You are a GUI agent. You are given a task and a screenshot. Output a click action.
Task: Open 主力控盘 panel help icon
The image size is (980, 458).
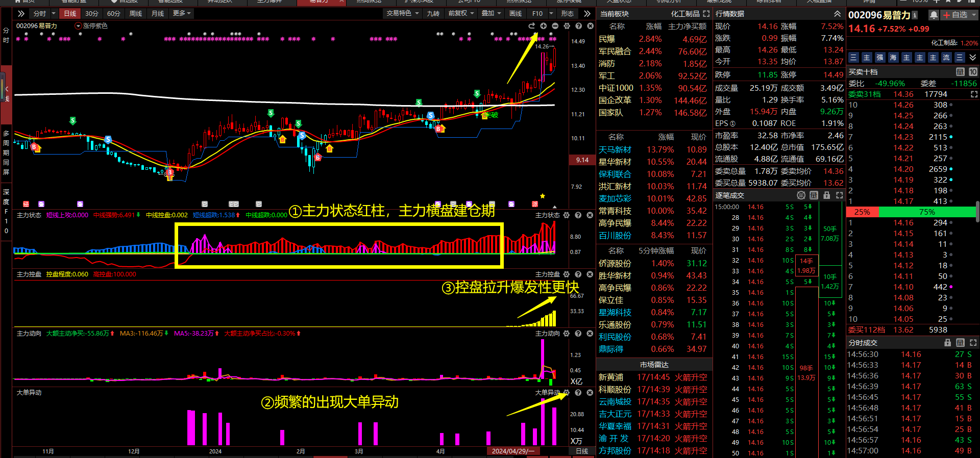pos(578,274)
